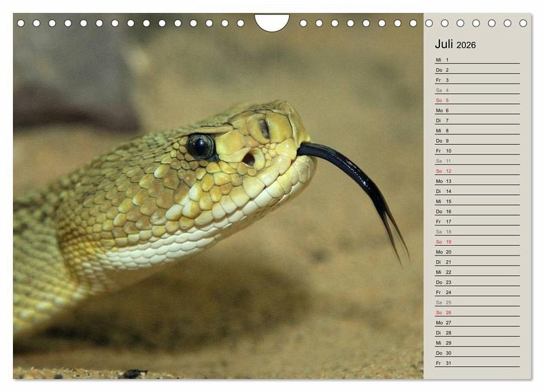
Task: Select the Mo 6 date row
Action: point(477,110)
